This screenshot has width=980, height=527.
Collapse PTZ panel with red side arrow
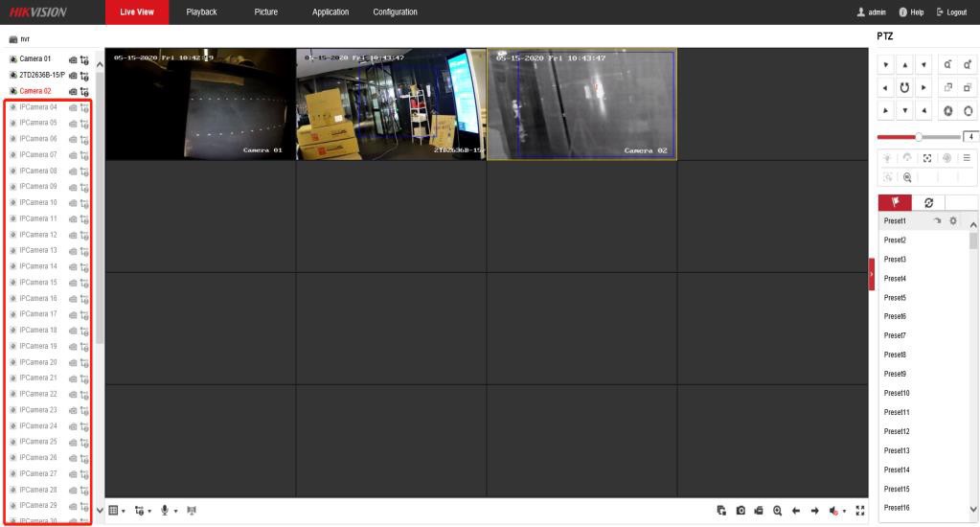pyautogui.click(x=872, y=274)
